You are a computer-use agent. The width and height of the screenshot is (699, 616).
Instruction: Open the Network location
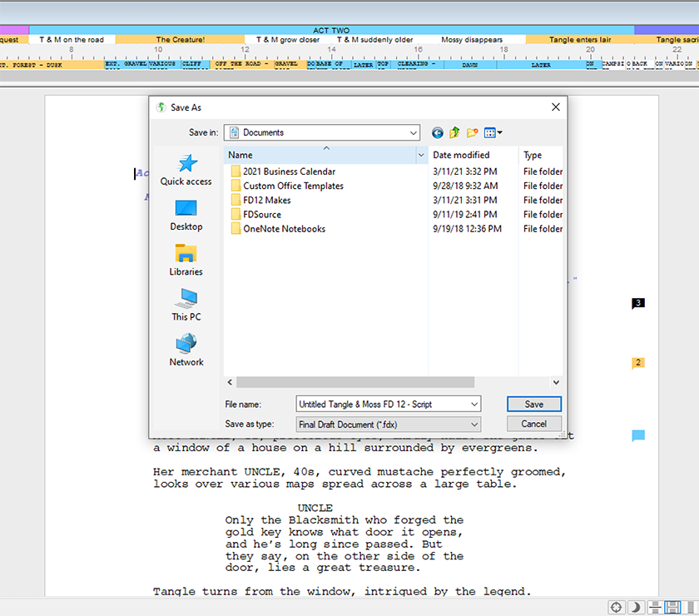point(186,350)
